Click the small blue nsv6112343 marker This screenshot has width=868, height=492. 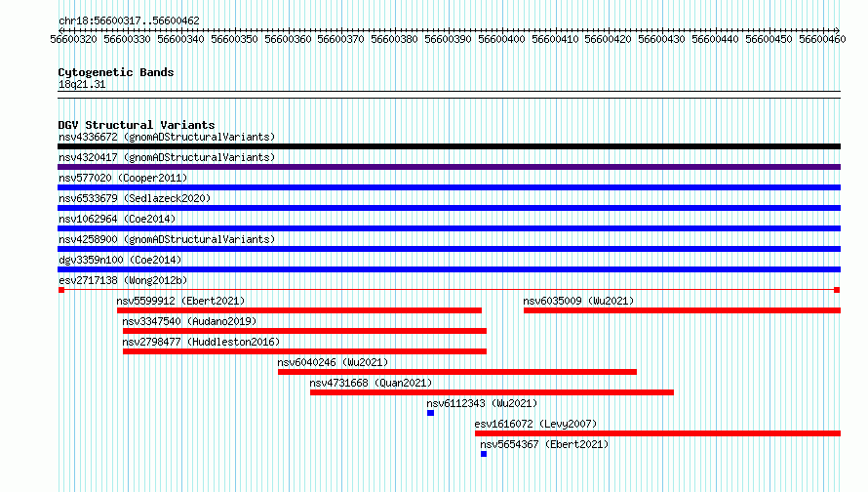point(431,413)
